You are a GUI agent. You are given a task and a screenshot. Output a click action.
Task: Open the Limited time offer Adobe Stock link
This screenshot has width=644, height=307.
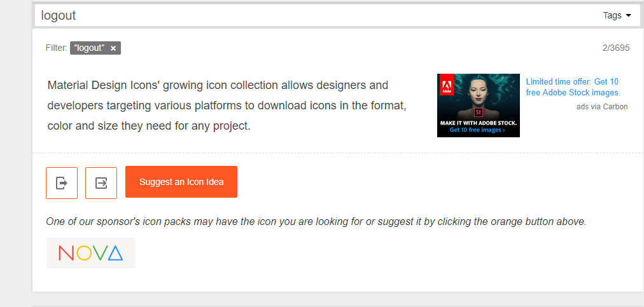pos(573,87)
